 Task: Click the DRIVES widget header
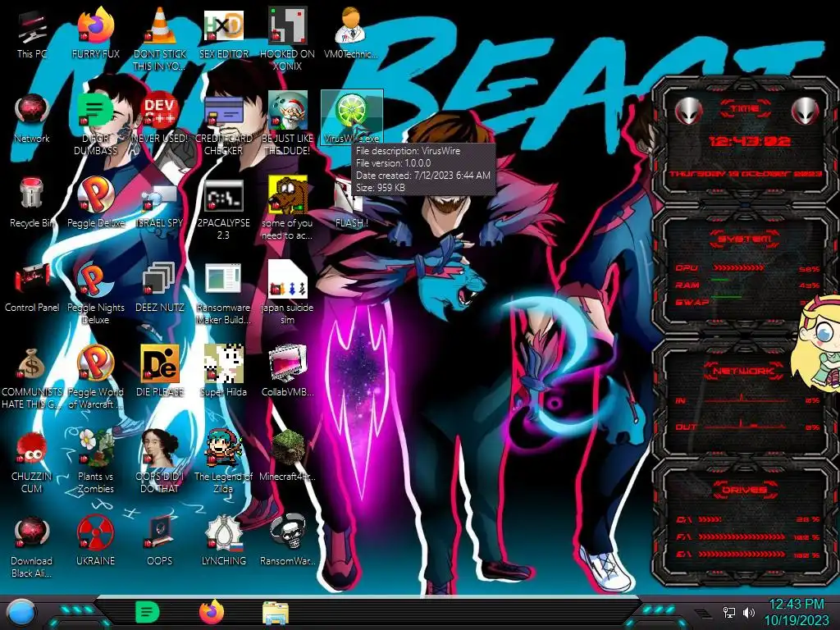(x=743, y=489)
